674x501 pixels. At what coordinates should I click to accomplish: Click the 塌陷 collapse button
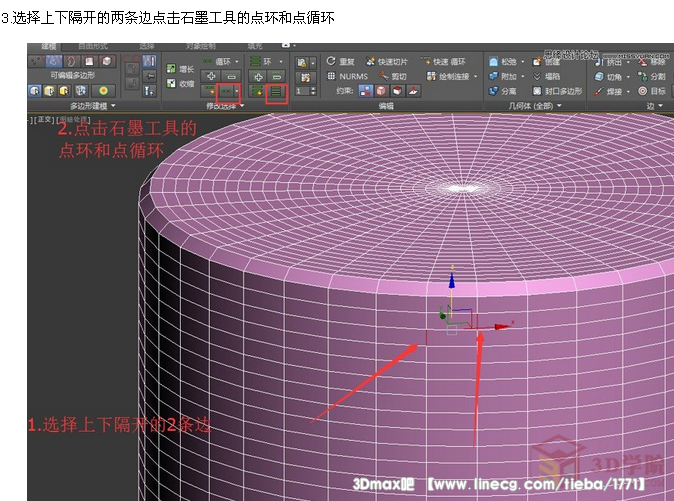(x=546, y=76)
